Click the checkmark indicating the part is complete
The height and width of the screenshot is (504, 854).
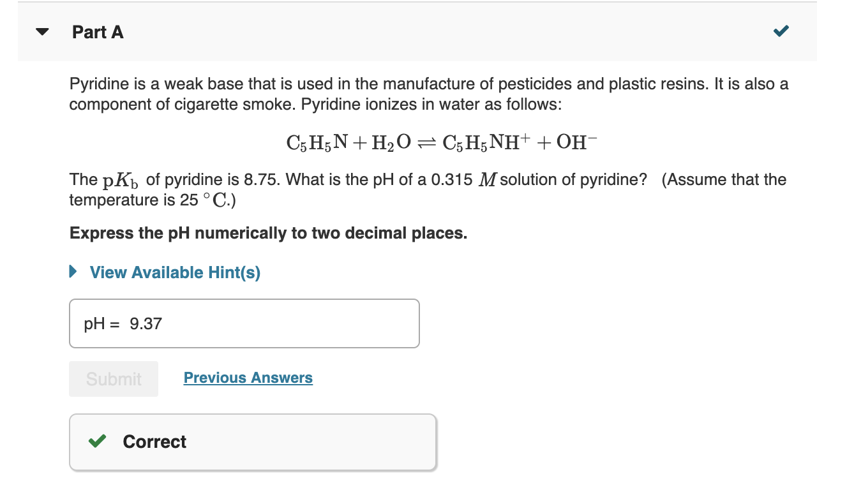pyautogui.click(x=780, y=29)
